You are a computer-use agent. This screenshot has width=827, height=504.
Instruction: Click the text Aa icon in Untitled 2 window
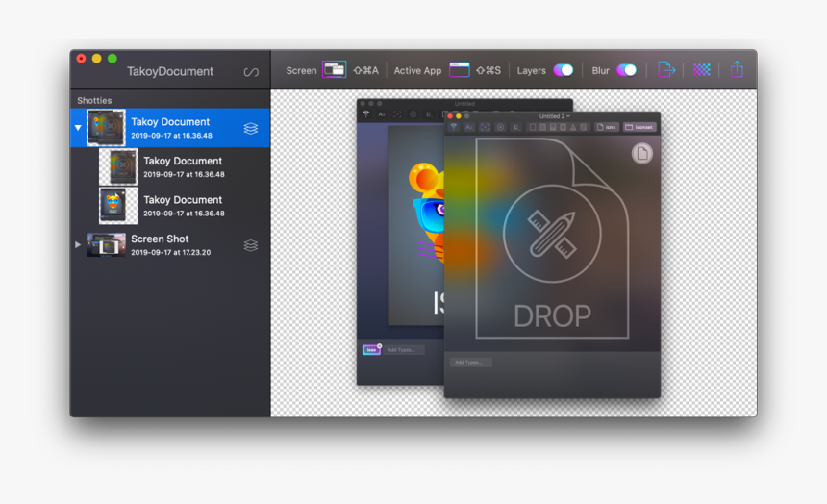tap(469, 127)
